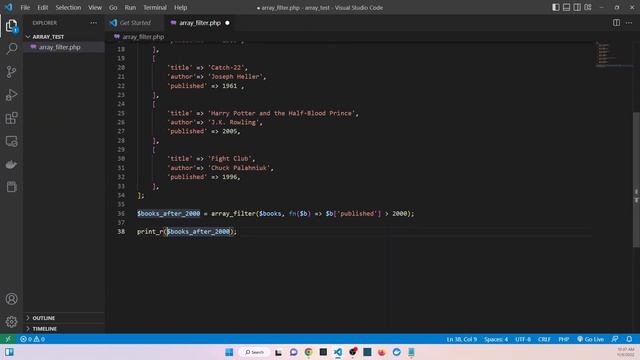Open the Terminal menu
The width and height of the screenshot is (640, 360).
tap(155, 7)
